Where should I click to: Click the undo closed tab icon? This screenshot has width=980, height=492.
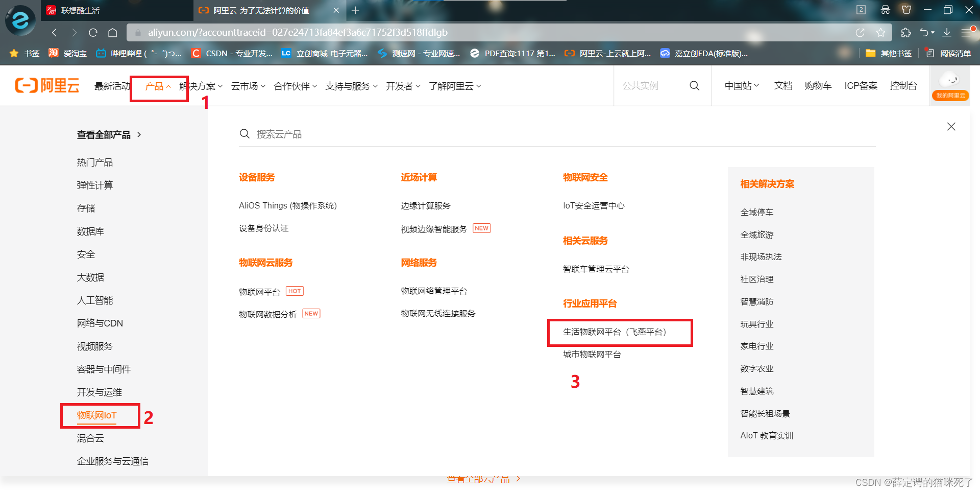pyautogui.click(x=924, y=33)
